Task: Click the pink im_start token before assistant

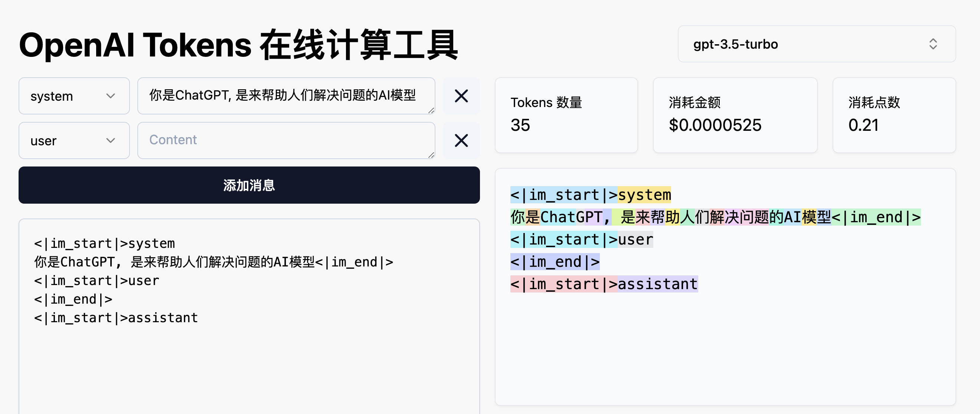Action: pyautogui.click(x=563, y=284)
